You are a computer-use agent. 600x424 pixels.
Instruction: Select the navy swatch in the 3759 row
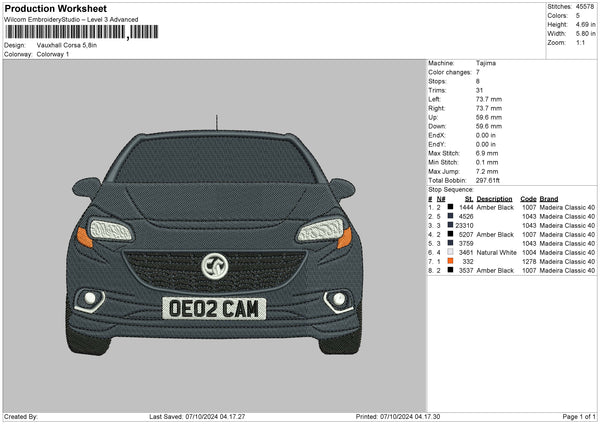450,243
